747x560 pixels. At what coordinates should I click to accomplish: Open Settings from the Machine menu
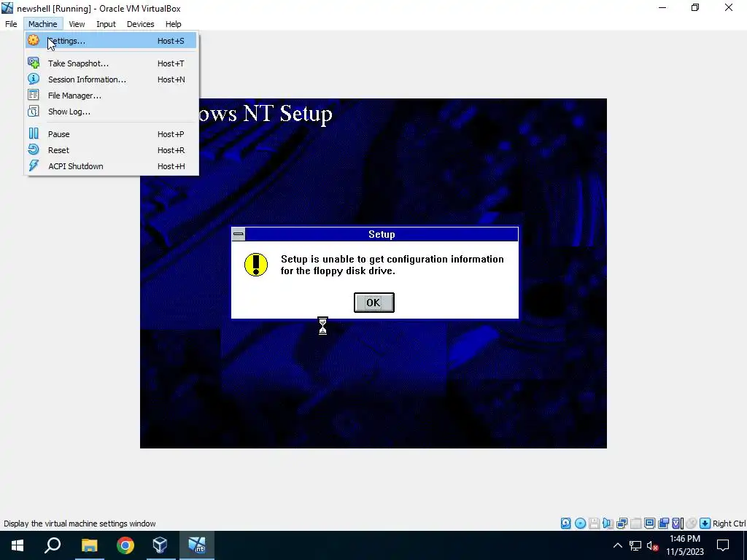[x=111, y=41]
